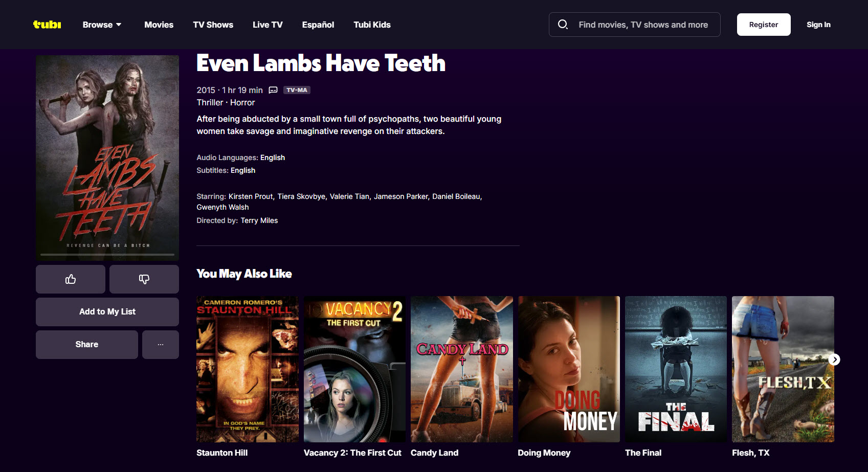The height and width of the screenshot is (472, 868).
Task: Click the Register button
Action: (x=764, y=25)
